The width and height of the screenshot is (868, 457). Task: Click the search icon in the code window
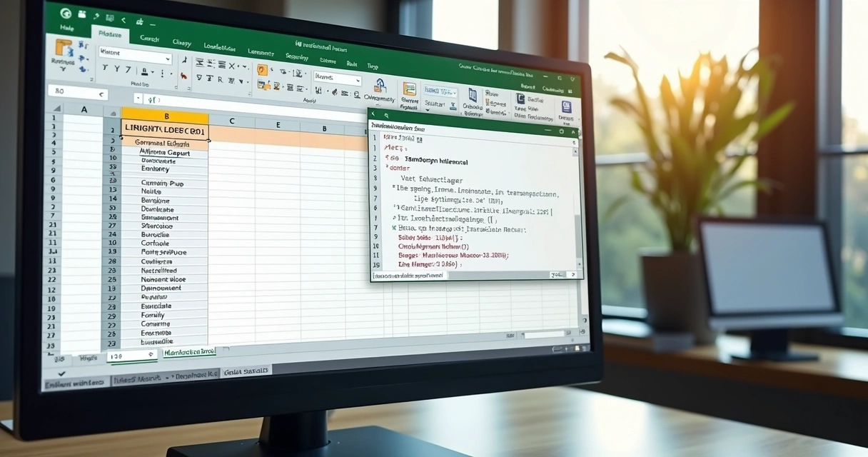(385, 115)
